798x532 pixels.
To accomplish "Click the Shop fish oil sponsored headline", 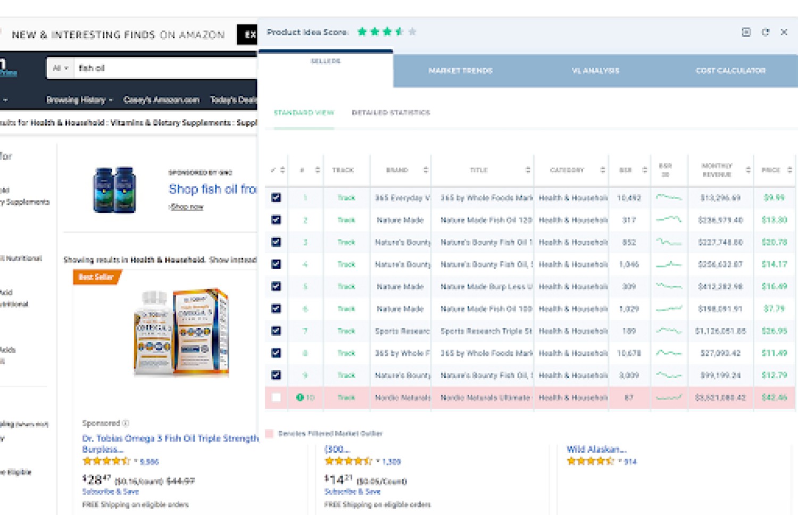I will pyautogui.click(x=213, y=189).
